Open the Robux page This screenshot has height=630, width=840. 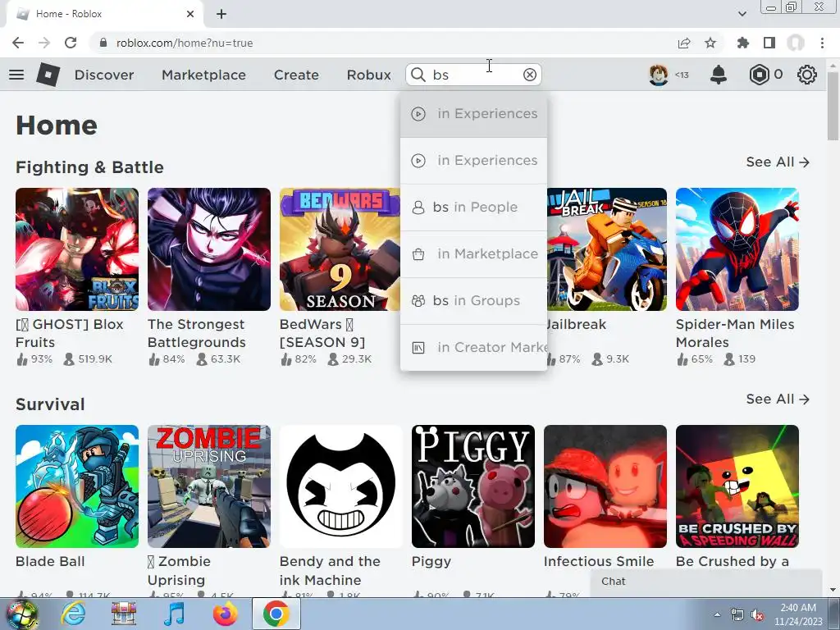(x=368, y=75)
